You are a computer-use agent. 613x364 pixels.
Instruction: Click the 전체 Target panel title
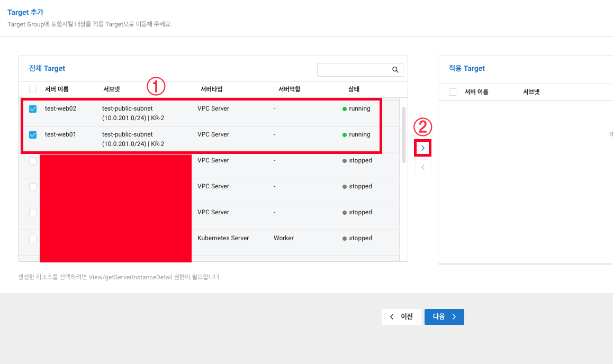(x=47, y=68)
